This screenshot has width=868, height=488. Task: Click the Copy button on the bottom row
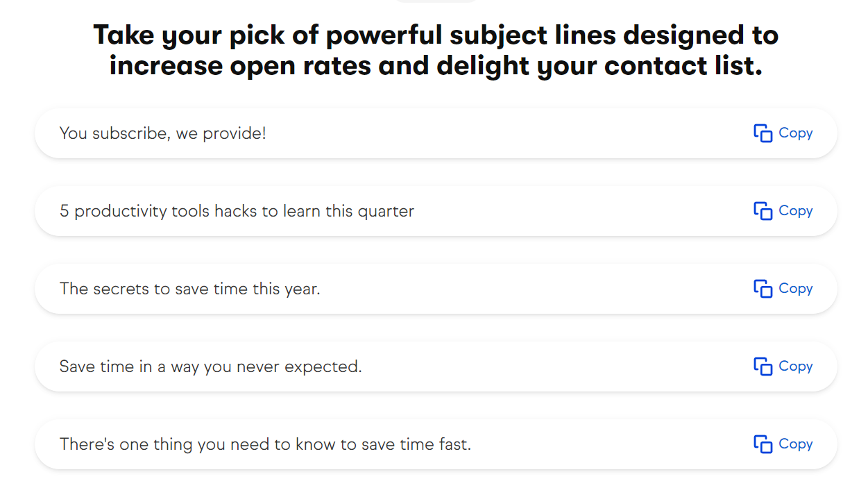[796, 444]
